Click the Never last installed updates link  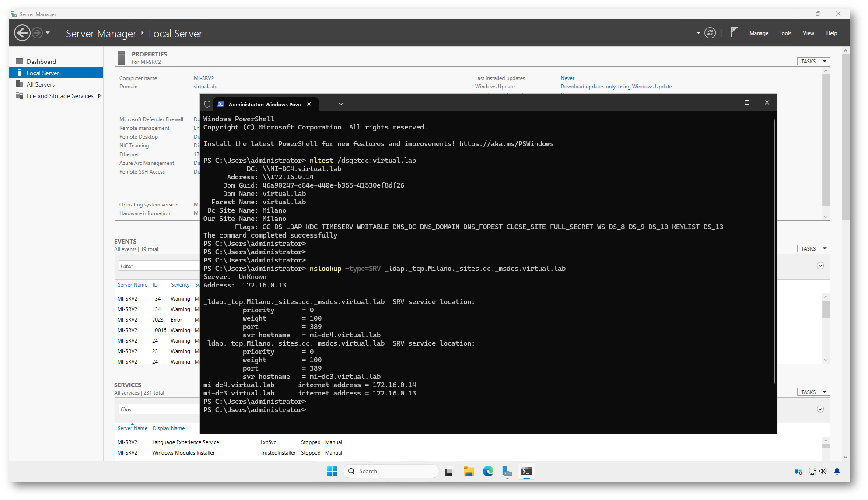coord(567,78)
